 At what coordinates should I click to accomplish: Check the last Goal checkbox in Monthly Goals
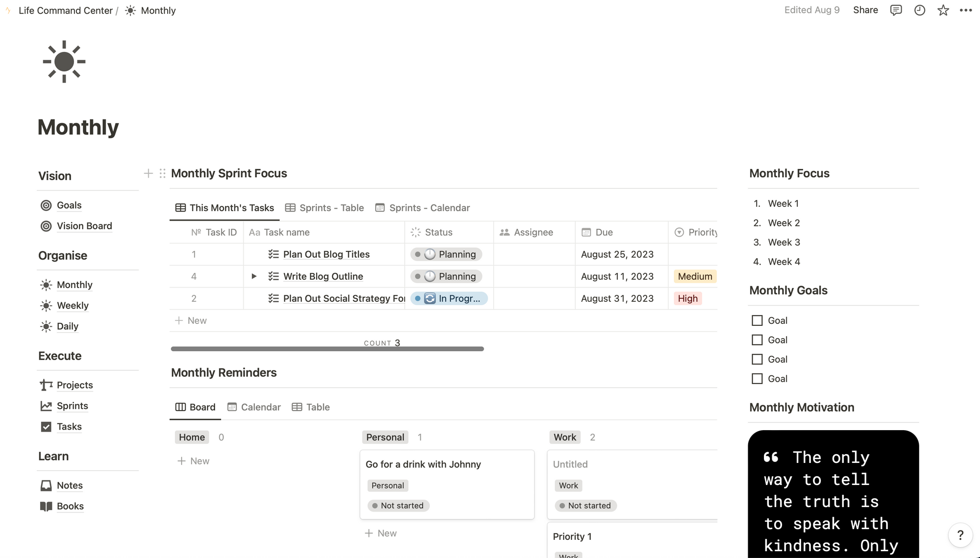757,378
